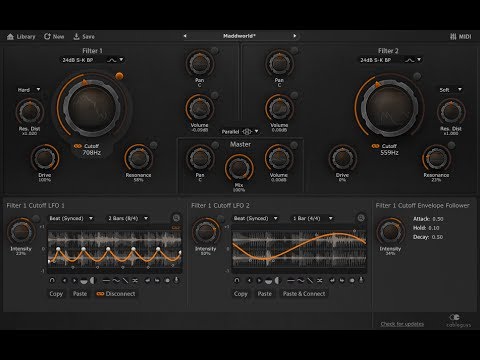
Task: Set LFO 2 to sine wave shape
Action: [301, 281]
